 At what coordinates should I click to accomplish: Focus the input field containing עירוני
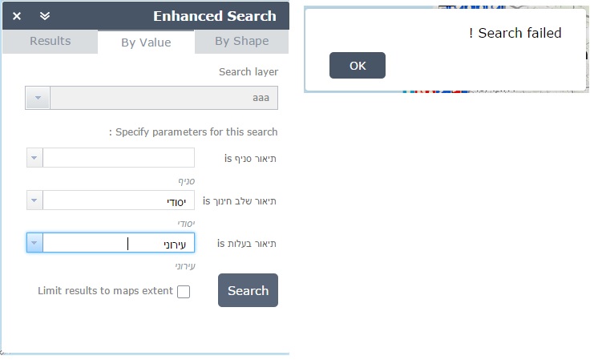tap(119, 243)
